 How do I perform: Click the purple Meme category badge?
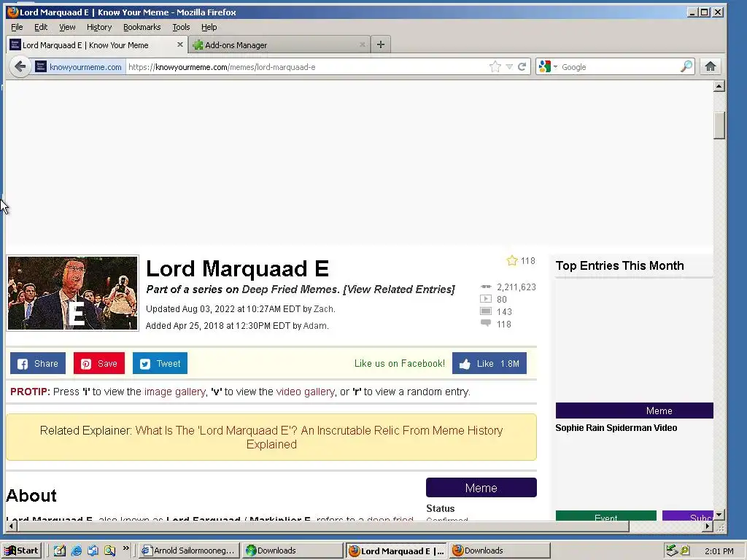[481, 488]
